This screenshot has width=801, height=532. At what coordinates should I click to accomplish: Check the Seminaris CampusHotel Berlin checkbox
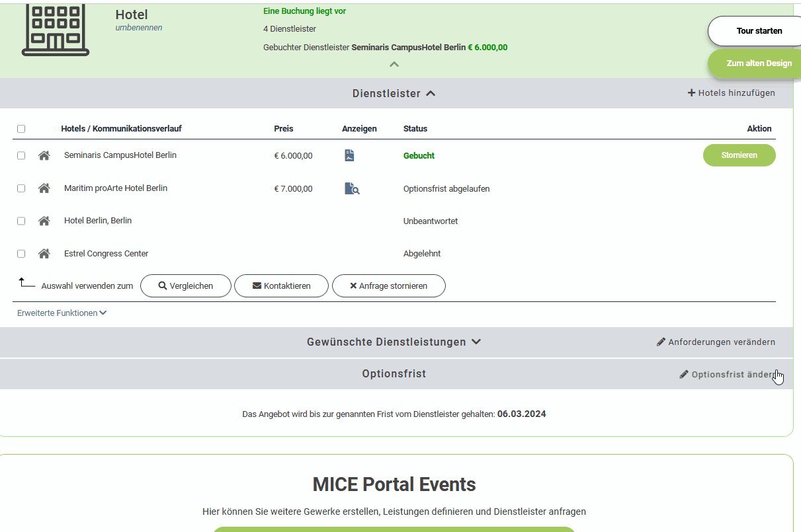[21, 155]
